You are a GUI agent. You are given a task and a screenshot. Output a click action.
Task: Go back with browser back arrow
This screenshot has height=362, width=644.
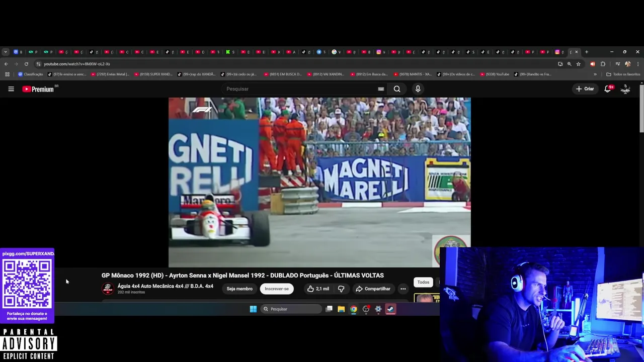pos(6,64)
